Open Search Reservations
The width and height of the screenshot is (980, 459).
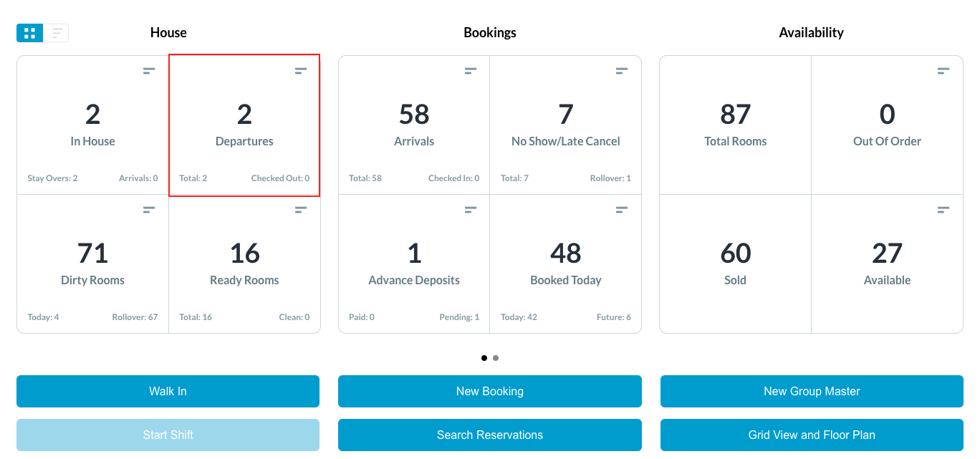(489, 435)
